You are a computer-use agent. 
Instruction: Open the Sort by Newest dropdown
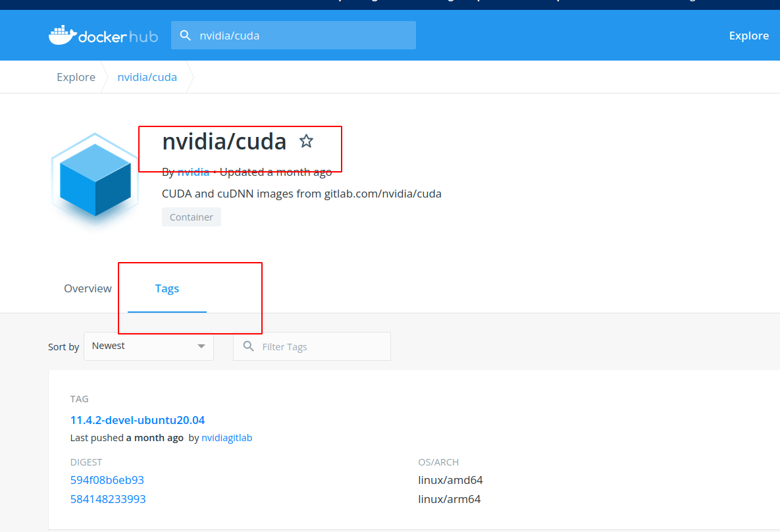149,346
